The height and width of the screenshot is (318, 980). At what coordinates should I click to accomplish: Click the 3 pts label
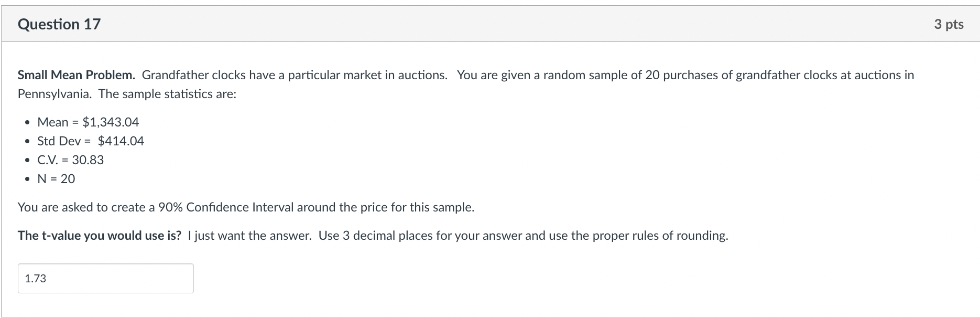point(949,24)
